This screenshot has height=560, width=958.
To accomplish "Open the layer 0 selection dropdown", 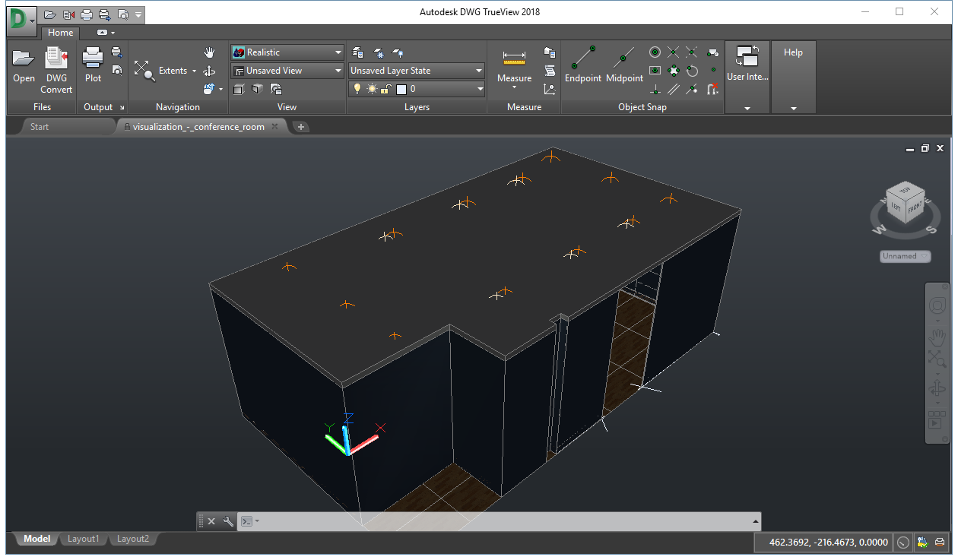I will point(479,88).
